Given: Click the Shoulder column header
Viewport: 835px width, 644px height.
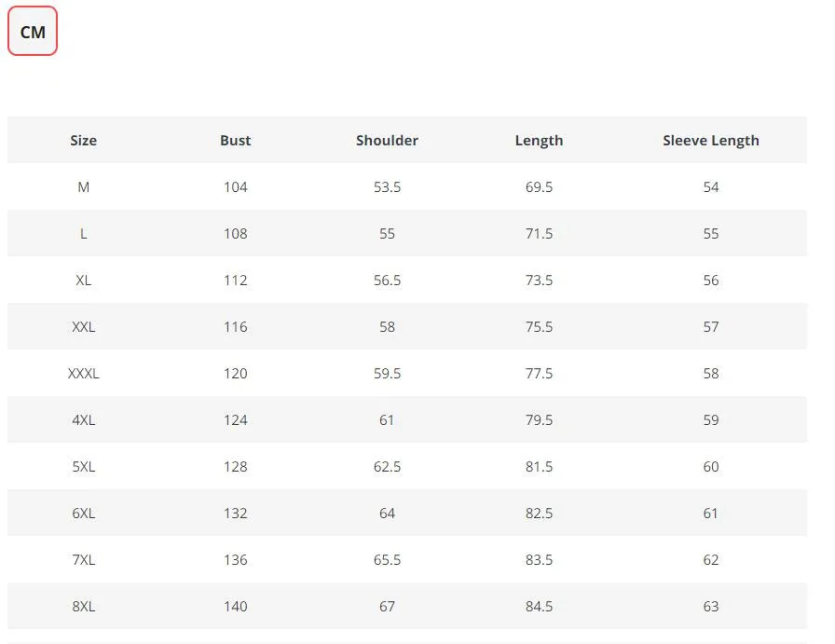Looking at the screenshot, I should pyautogui.click(x=387, y=141).
